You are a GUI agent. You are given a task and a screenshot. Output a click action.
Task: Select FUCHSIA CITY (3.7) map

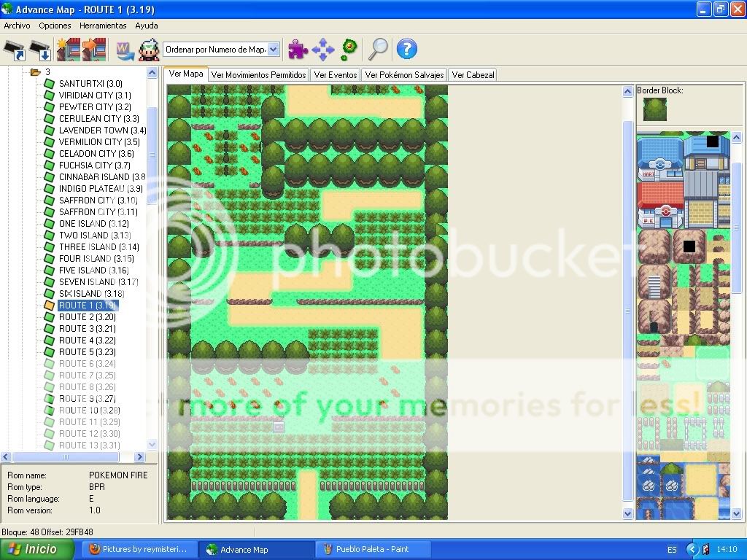(x=94, y=166)
